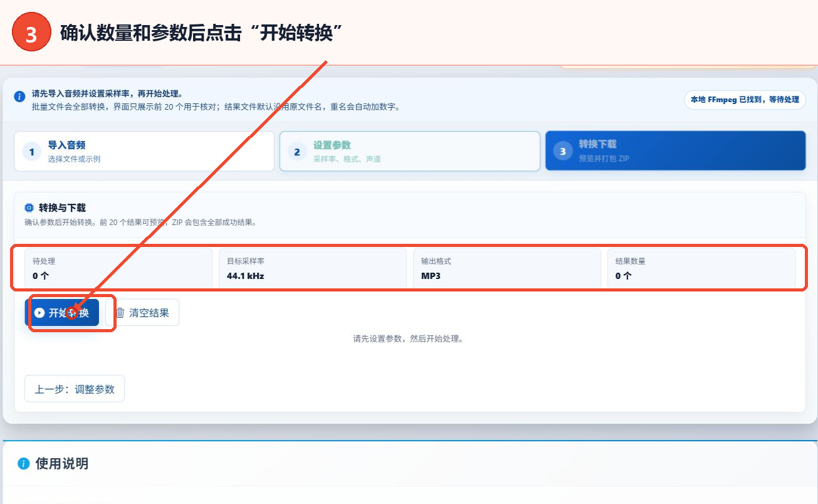Click the info icon next to 使用说明
This screenshot has width=818, height=504.
click(24, 464)
